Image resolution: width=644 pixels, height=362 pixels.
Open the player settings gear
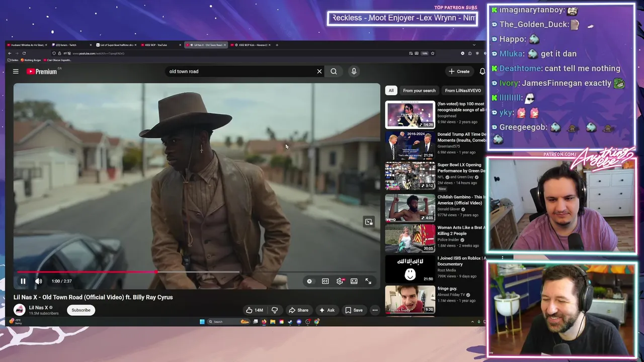point(340,281)
